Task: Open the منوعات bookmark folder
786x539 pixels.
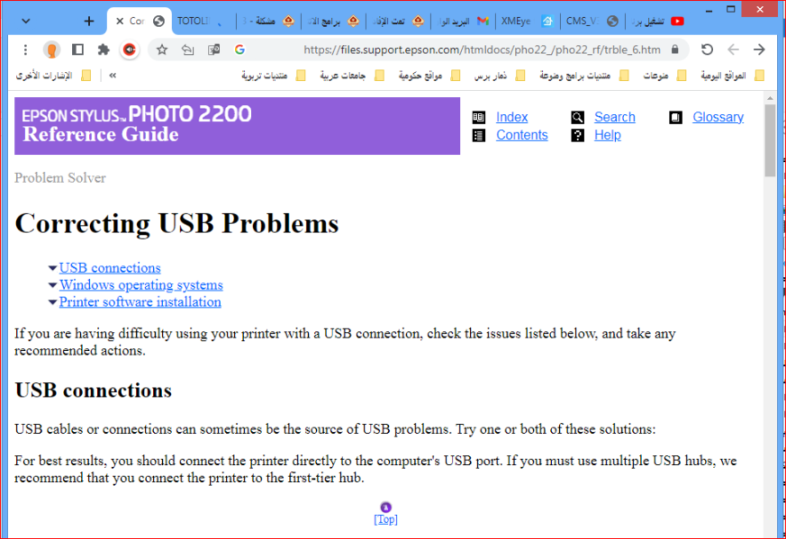Action: [x=664, y=76]
